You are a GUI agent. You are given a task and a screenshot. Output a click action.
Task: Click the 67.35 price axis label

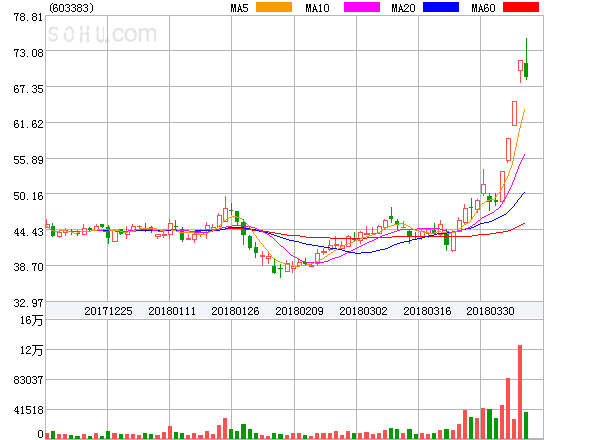(x=28, y=89)
